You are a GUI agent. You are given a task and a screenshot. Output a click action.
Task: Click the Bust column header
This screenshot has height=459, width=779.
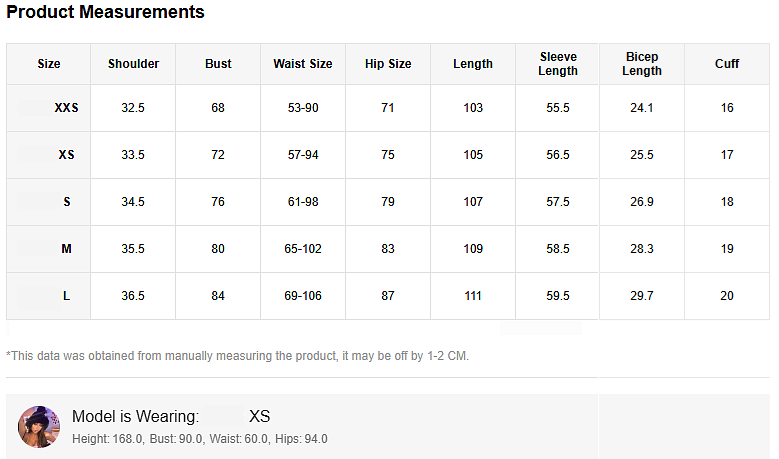tap(218, 64)
